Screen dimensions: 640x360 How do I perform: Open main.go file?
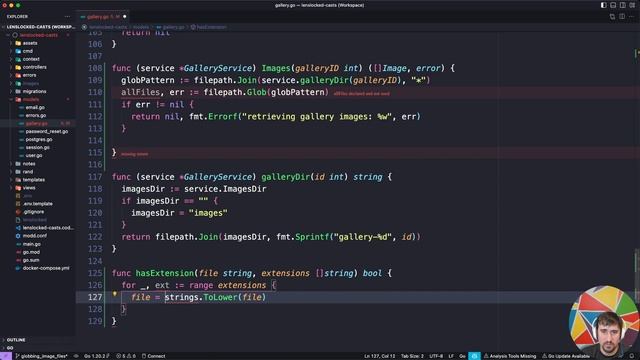pos(31,244)
